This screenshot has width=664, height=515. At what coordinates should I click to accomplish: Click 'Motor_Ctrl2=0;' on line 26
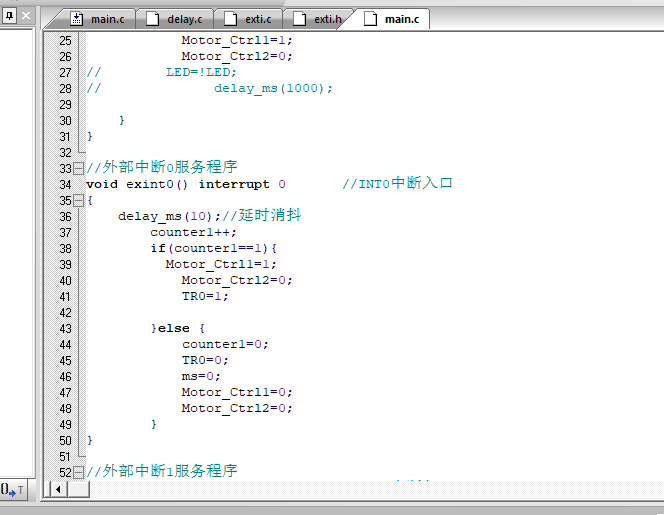coord(237,57)
